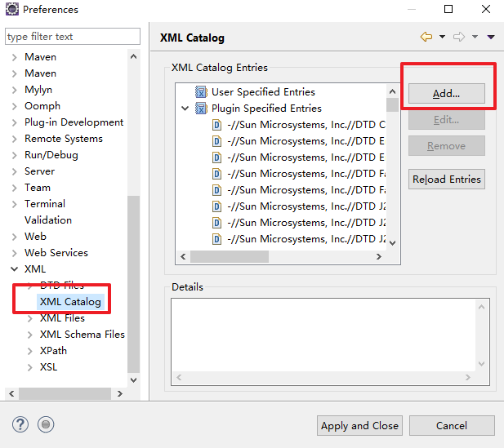Click the Plugin Specified Entries catalog icon

(x=201, y=109)
